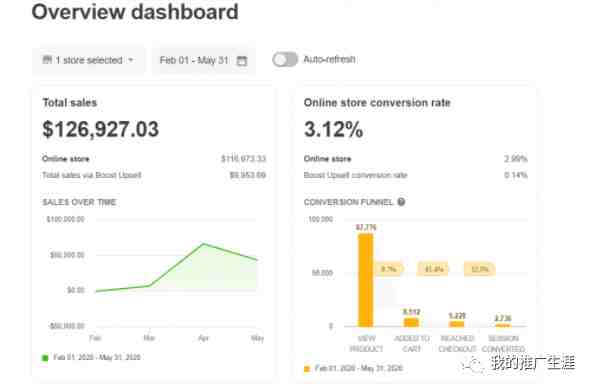
Task: Click the Session Converted bar
Action: 503,325
